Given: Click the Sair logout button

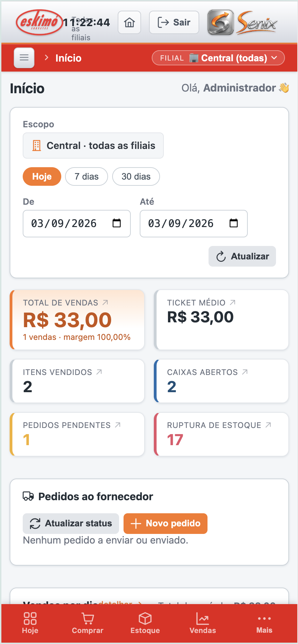Looking at the screenshot, I should [x=174, y=23].
